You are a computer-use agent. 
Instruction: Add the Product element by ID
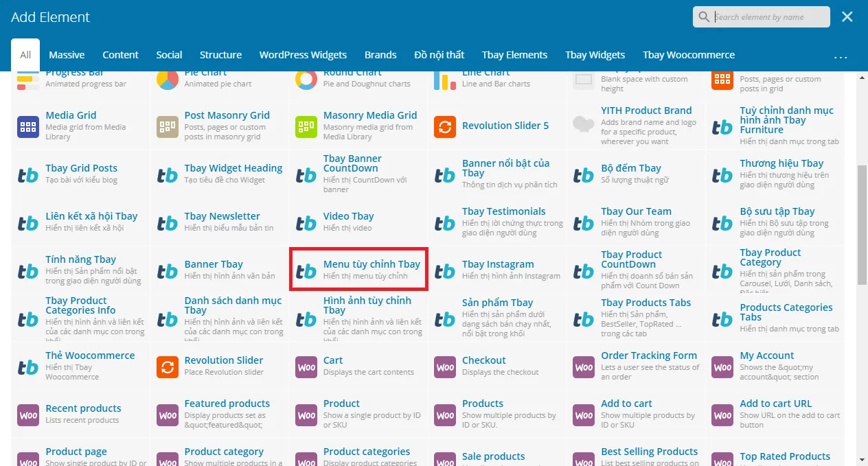click(x=359, y=415)
